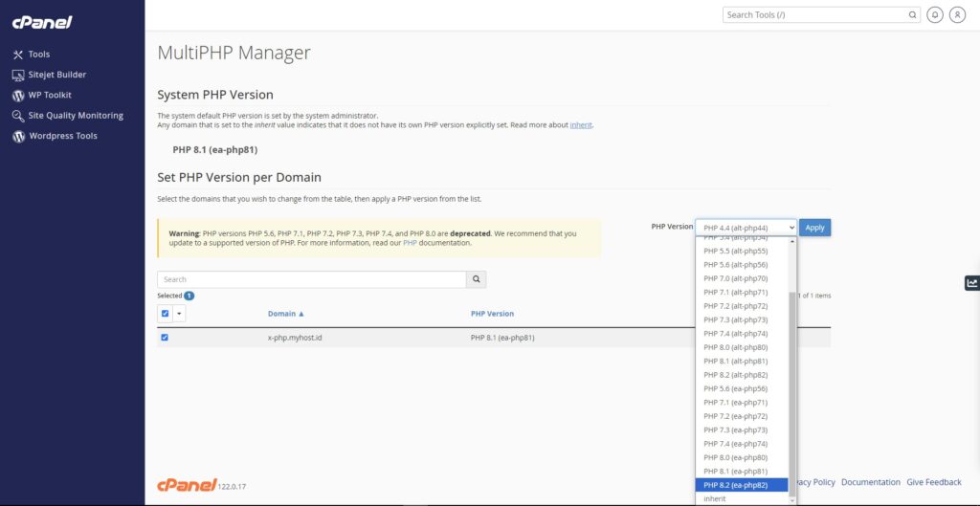
Task: Choose PHP 5.6 (ea-php56) option
Action: click(742, 388)
